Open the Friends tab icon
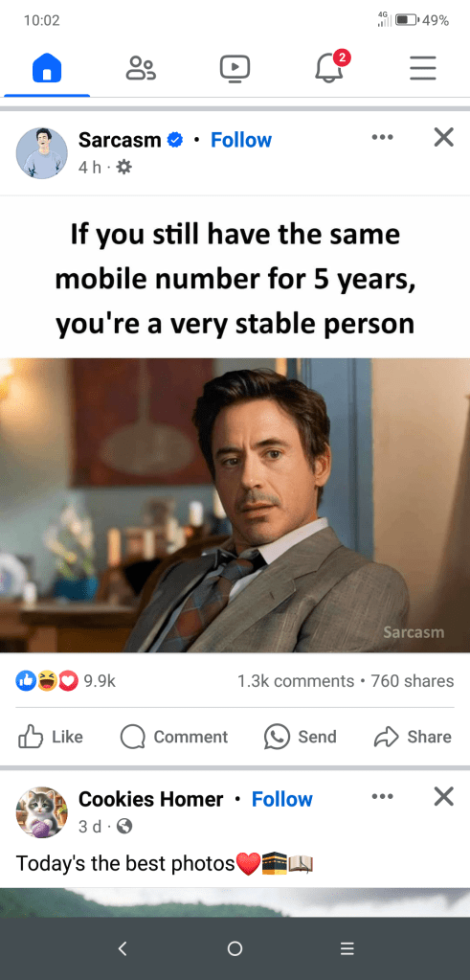 pos(141,67)
